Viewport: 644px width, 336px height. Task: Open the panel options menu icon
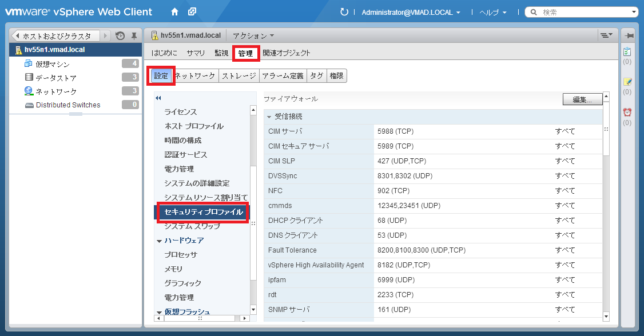pos(606,35)
